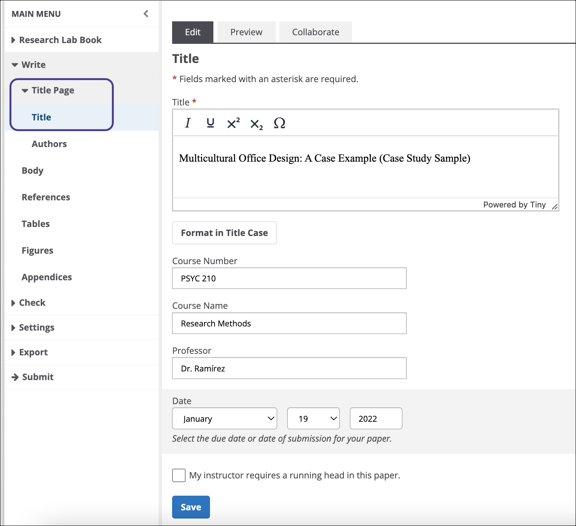Open the month dropdown showing January
The image size is (576, 526).
[x=224, y=418]
